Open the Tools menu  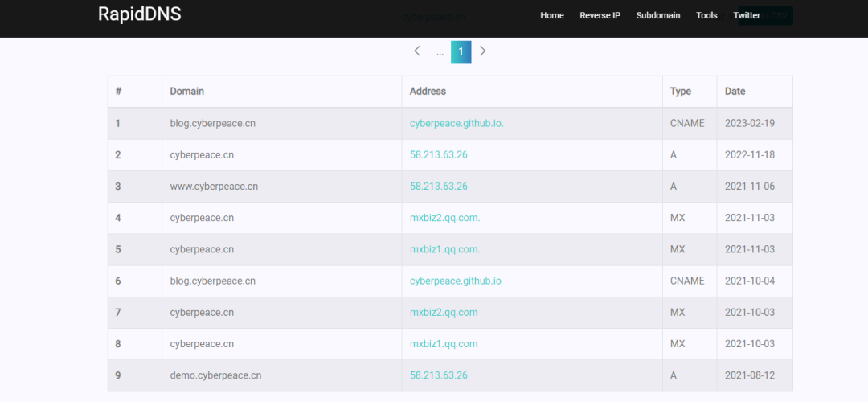[706, 15]
